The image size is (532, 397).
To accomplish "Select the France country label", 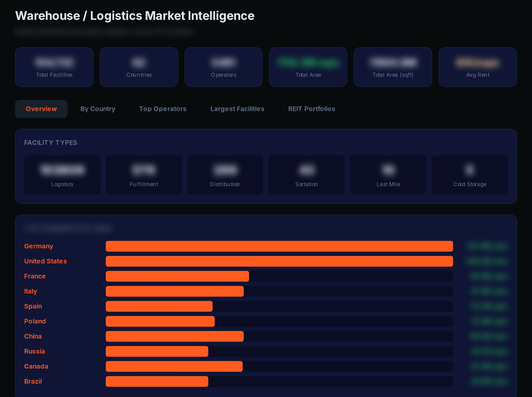I will click(35, 276).
